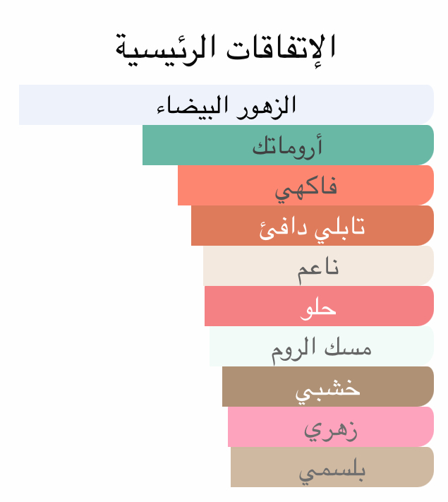Select the "الزهور البيضاء" accord bar
This screenshot has height=502, width=448.
226,105
